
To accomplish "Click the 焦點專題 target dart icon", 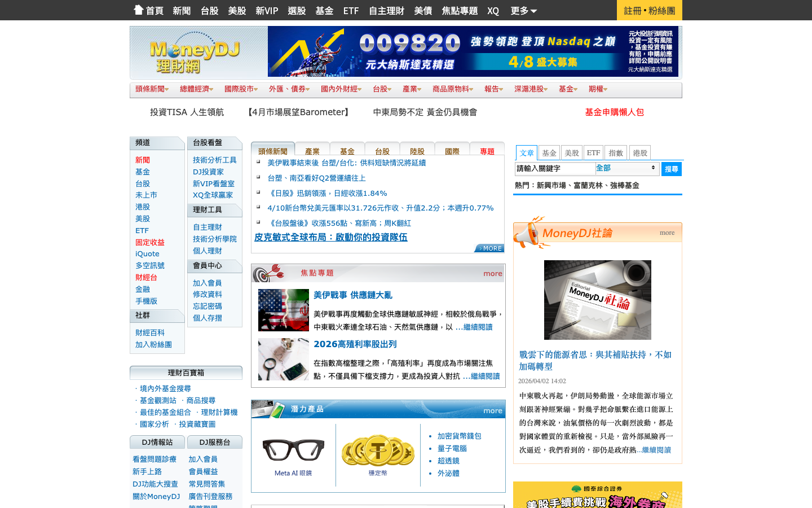I will (x=268, y=273).
